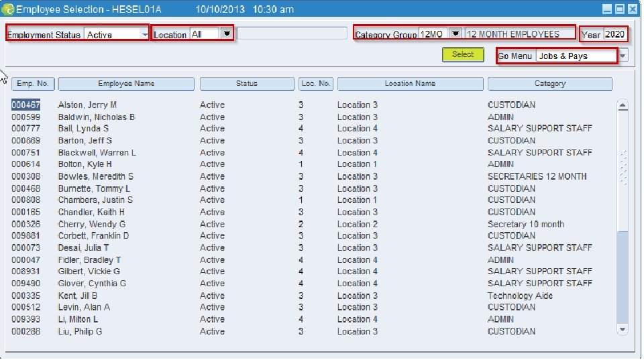Select employee Cherry, Wendy G

(92, 225)
